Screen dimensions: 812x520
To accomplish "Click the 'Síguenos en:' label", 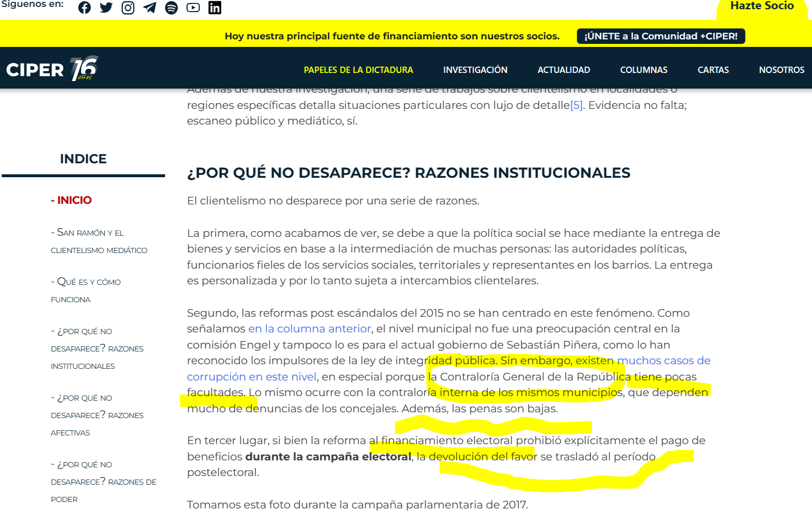I will [32, 4].
